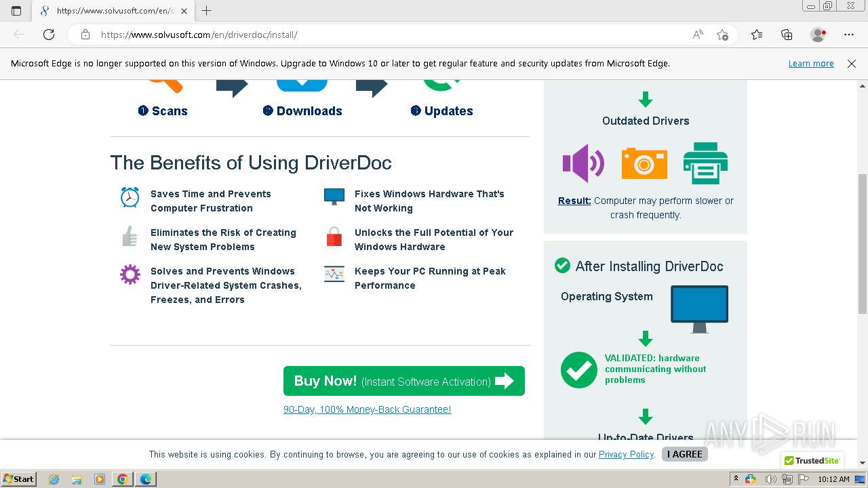Show hidden system tray icons
Screen dimensions: 868x488
(736, 479)
